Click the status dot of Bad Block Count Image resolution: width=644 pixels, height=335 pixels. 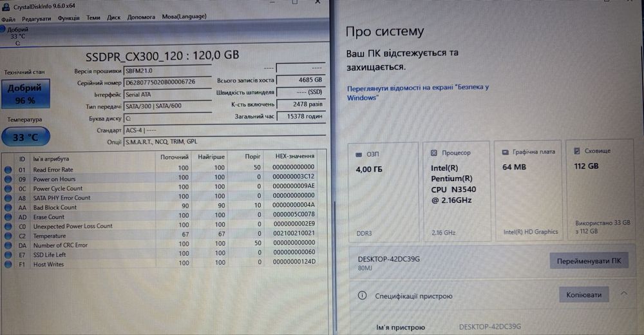pos(8,207)
